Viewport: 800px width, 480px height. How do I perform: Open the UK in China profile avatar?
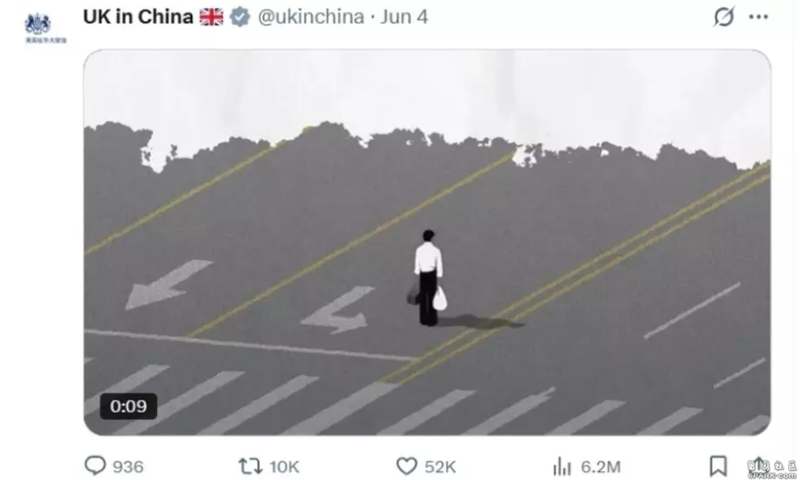tap(45, 29)
